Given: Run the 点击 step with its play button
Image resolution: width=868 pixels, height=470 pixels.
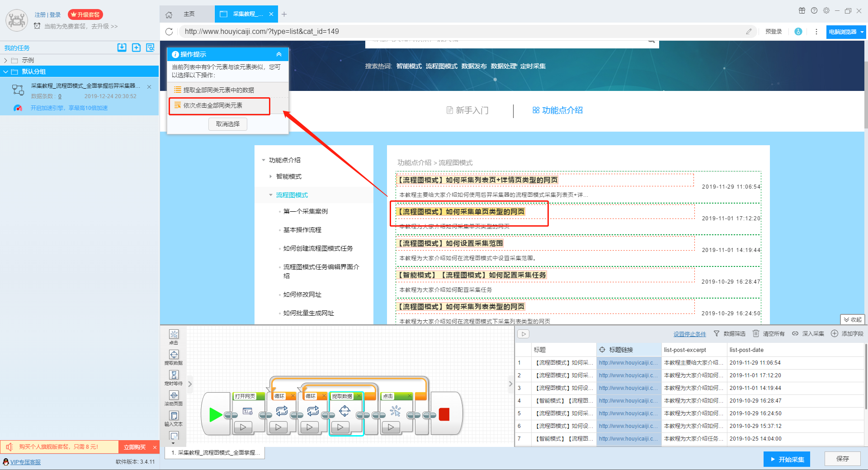Looking at the screenshot, I should [x=391, y=427].
